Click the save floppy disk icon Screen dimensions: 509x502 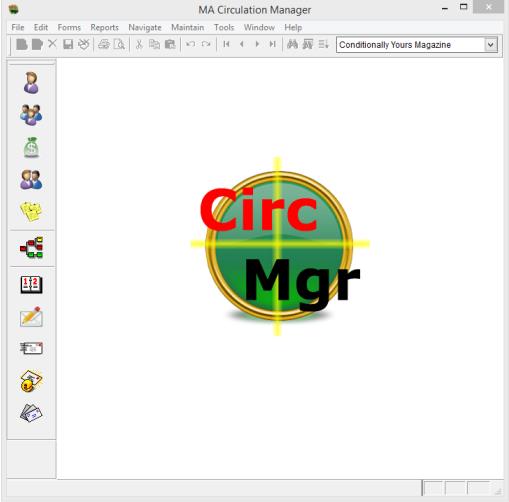[x=68, y=44]
